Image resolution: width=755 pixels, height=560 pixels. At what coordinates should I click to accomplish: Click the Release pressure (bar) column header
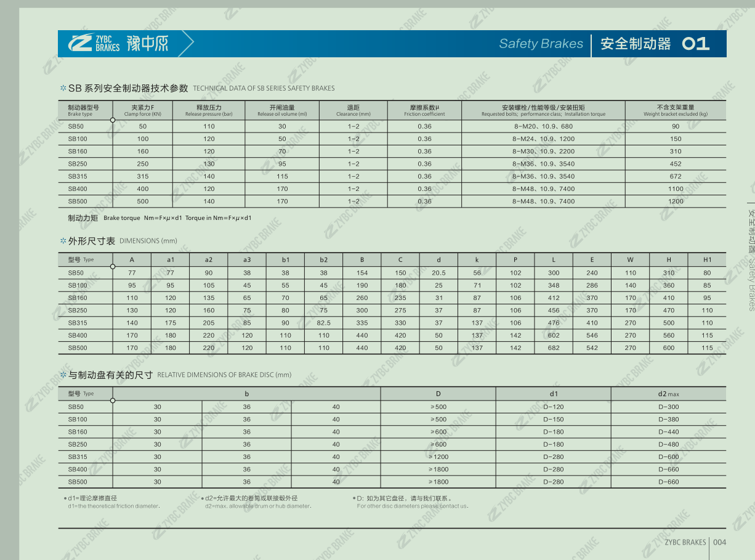pyautogui.click(x=209, y=110)
